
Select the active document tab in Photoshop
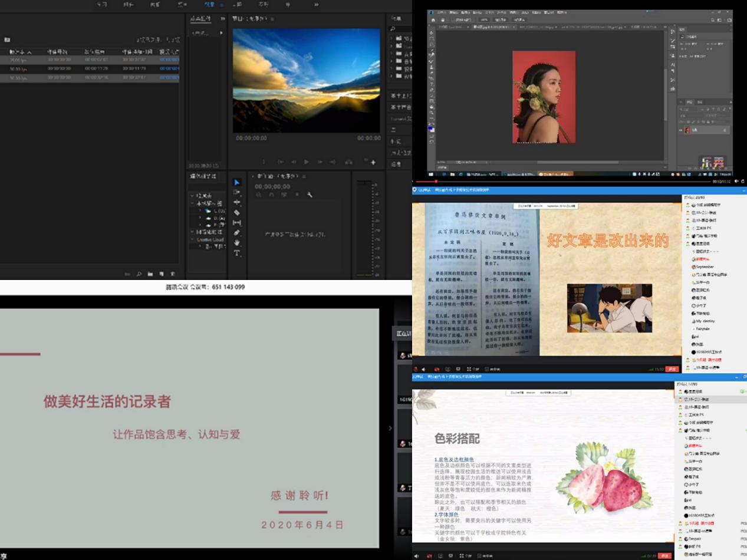click(x=492, y=28)
